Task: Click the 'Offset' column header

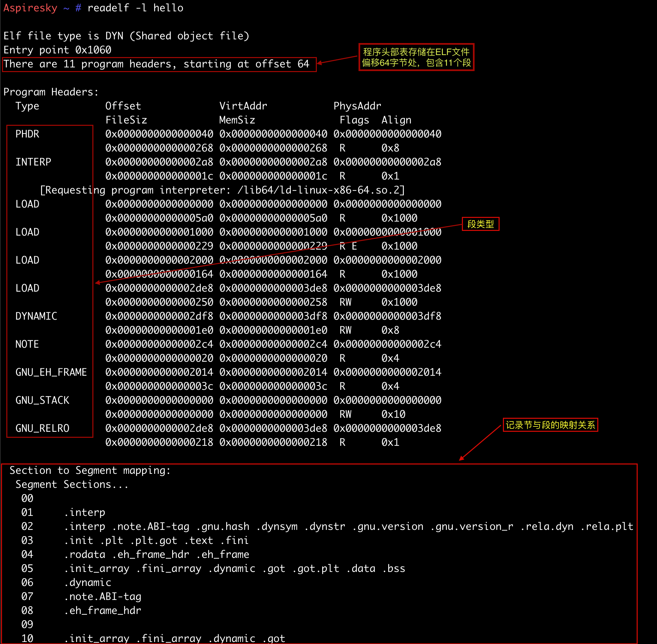Action: click(123, 106)
